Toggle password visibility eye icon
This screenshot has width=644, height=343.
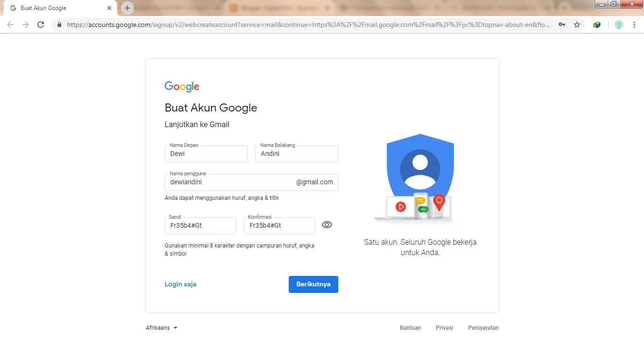(x=327, y=225)
